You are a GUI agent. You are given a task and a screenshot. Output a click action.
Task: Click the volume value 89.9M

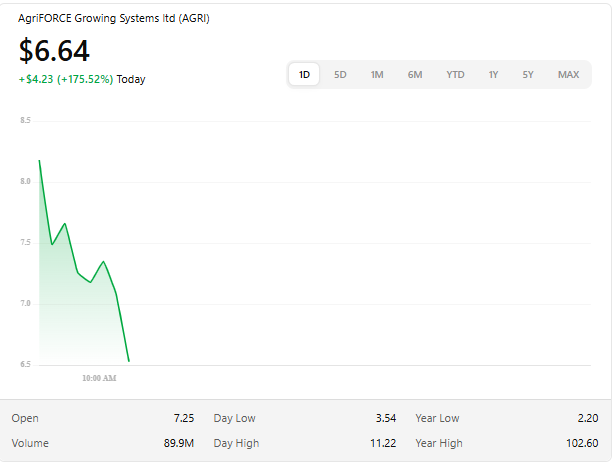[179, 443]
